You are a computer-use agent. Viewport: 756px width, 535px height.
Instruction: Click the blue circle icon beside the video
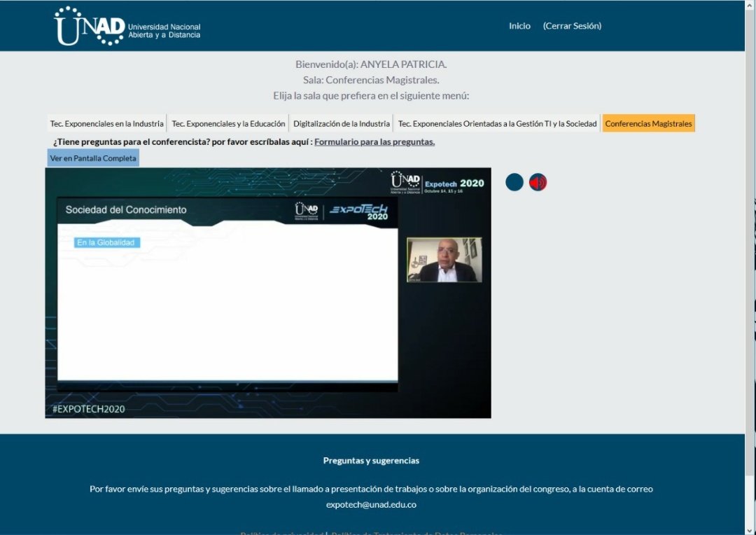coord(514,181)
